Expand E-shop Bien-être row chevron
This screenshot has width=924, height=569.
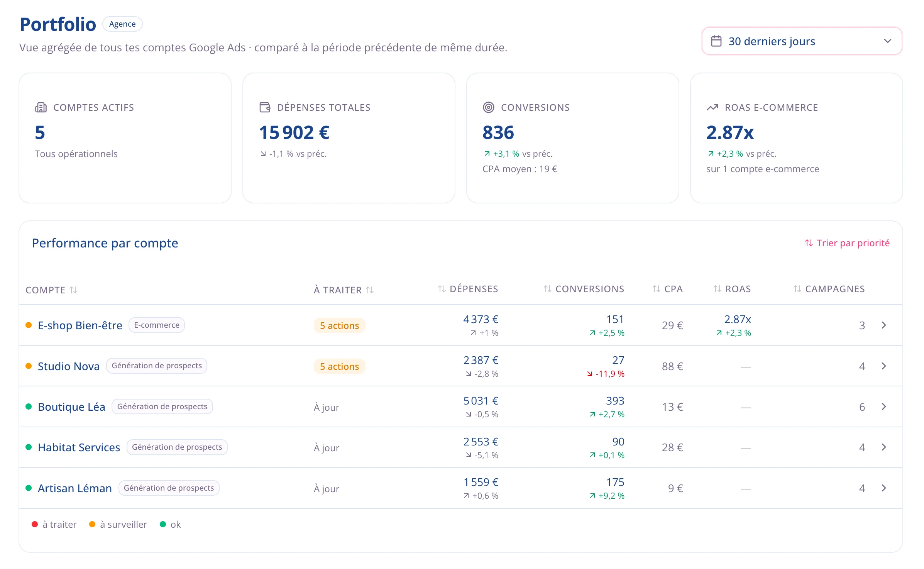pos(884,325)
